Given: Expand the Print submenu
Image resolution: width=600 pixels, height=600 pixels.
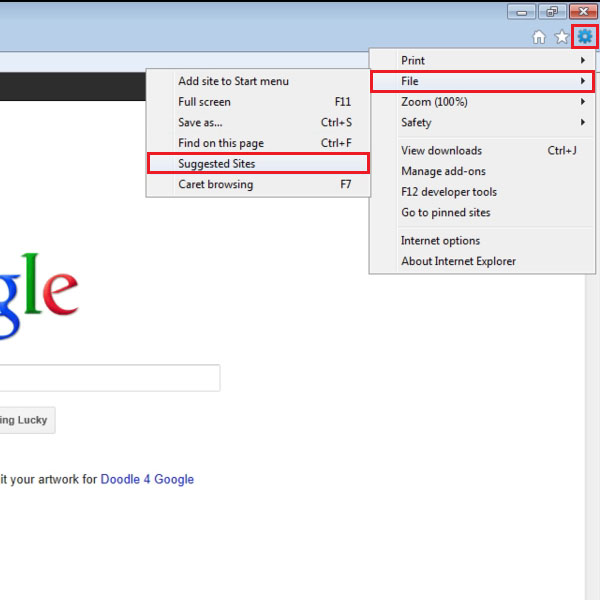Looking at the screenshot, I should coord(482,61).
